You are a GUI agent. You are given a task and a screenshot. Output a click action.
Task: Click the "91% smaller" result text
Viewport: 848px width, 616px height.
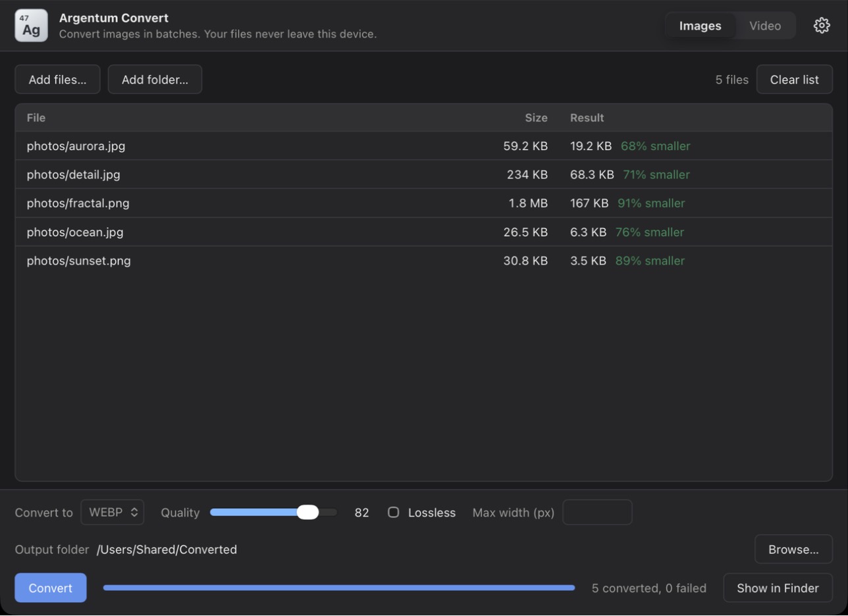(x=651, y=203)
